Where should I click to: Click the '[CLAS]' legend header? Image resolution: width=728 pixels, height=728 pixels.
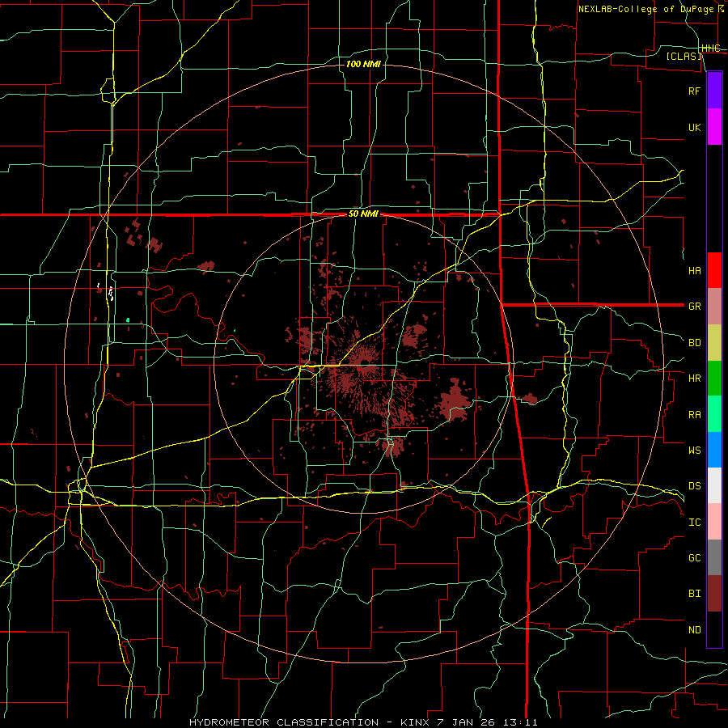pos(684,57)
